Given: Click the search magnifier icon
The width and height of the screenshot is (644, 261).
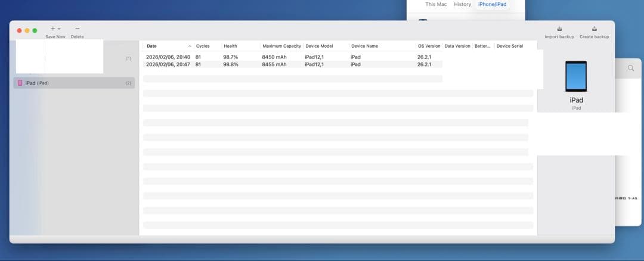Looking at the screenshot, I should click(x=631, y=69).
